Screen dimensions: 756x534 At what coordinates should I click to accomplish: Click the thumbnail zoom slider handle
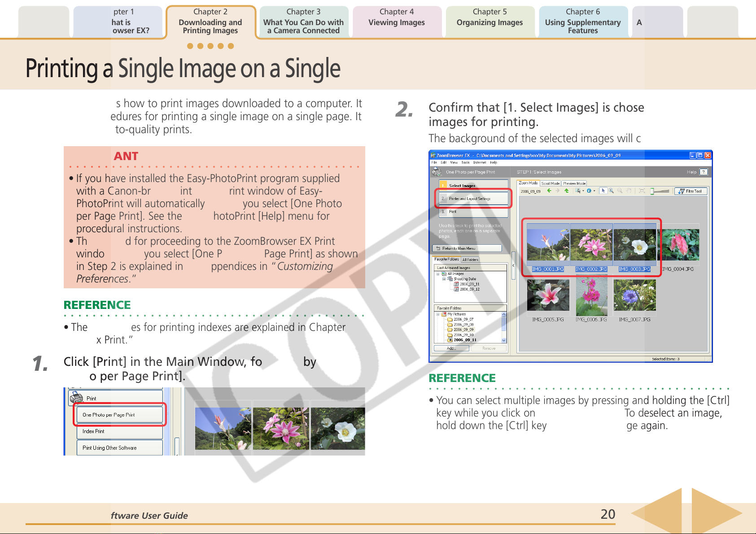coord(652,191)
